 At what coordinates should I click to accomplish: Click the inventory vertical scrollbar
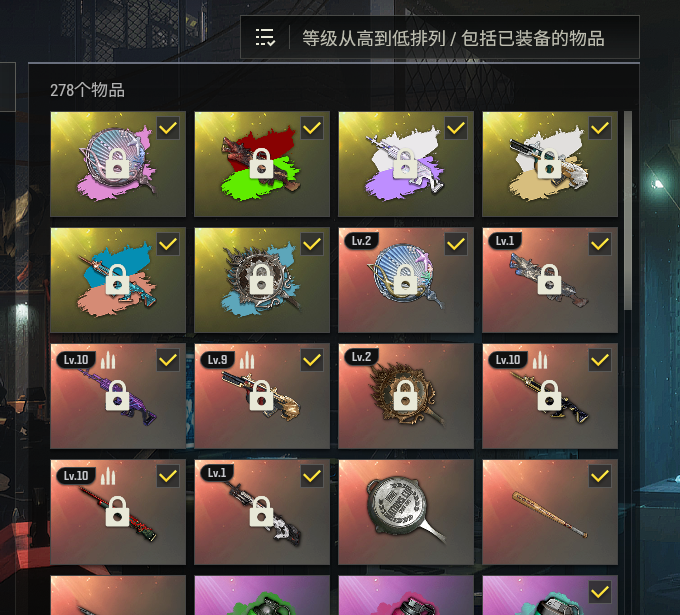tap(628, 210)
